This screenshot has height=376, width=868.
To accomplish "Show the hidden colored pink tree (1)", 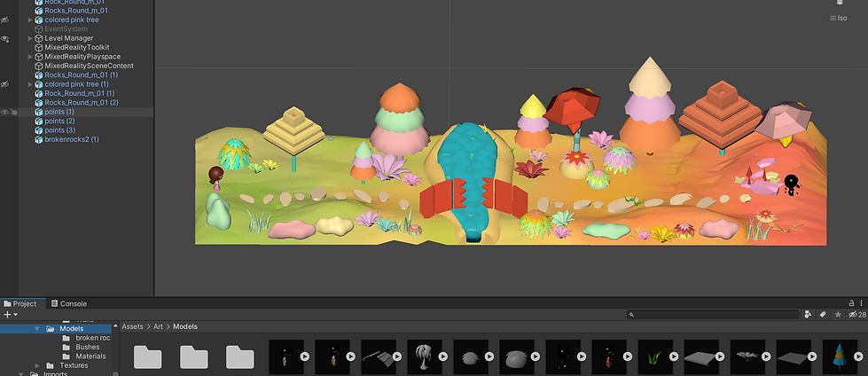I will 5,84.
